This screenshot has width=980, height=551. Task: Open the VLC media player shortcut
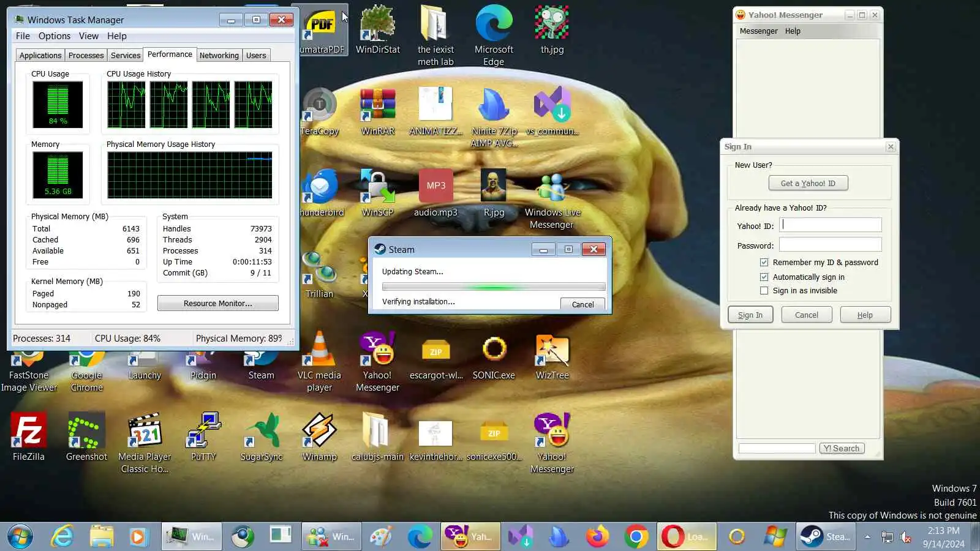[319, 361]
